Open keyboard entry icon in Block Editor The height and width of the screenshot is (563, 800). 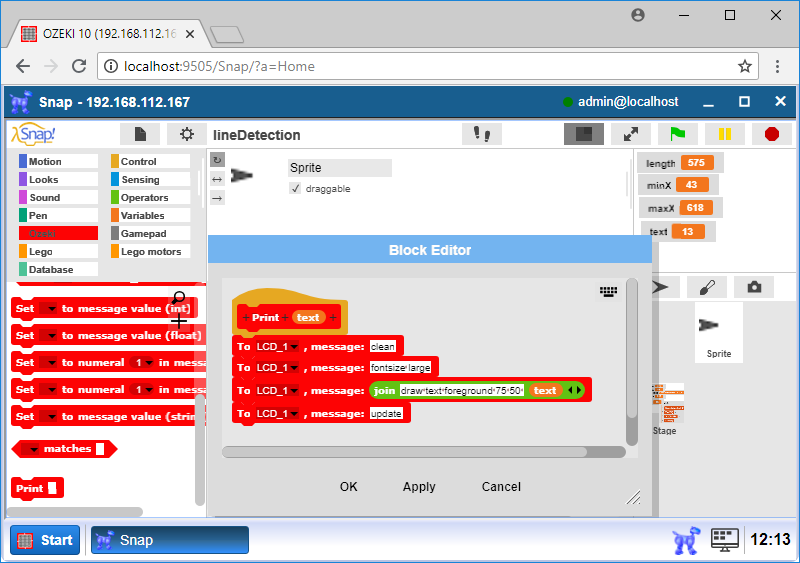[608, 291]
